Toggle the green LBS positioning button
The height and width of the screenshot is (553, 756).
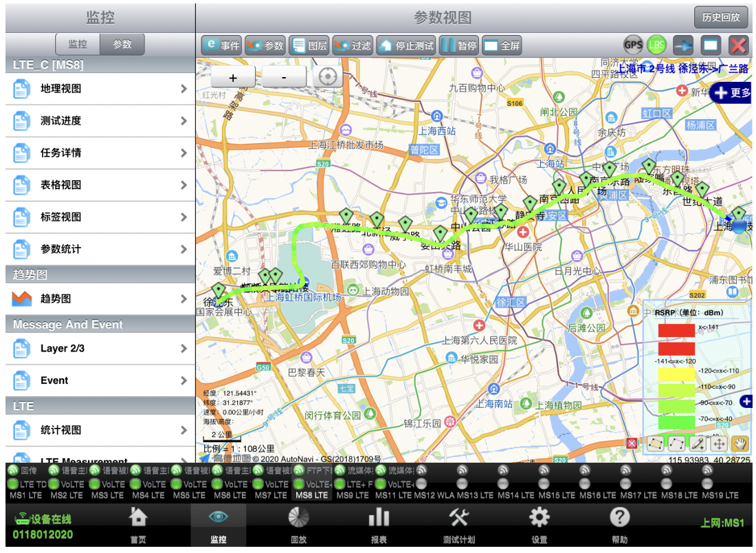pos(656,45)
